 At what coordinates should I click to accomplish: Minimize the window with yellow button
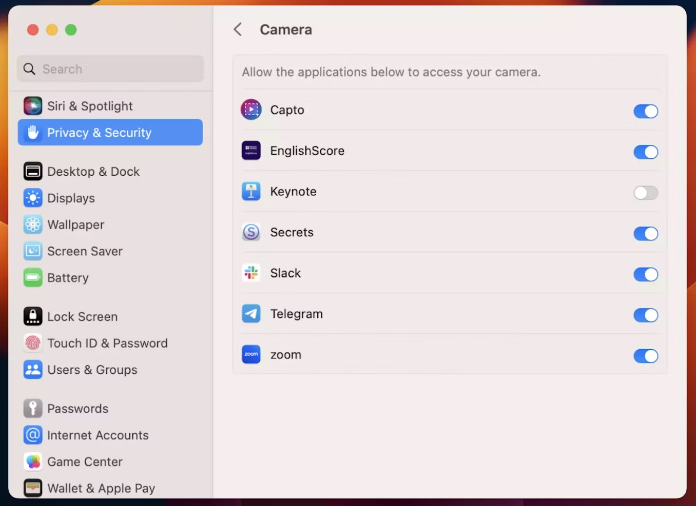coord(52,30)
